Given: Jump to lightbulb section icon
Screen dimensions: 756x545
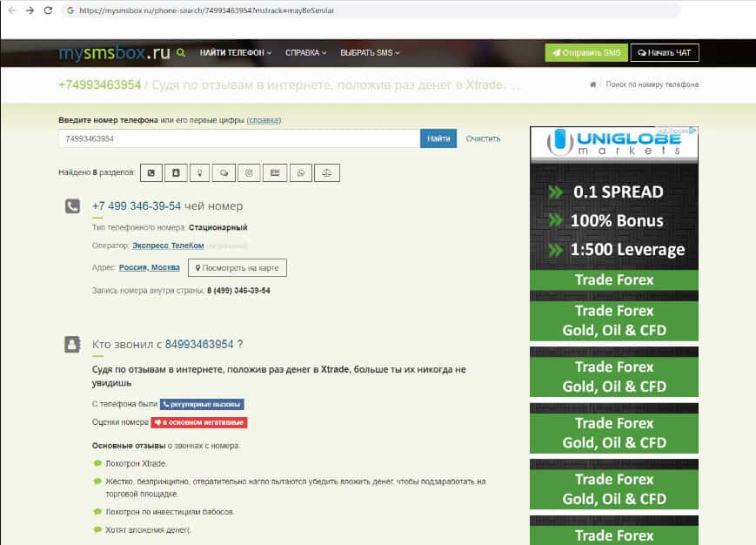Looking at the screenshot, I should tap(199, 172).
